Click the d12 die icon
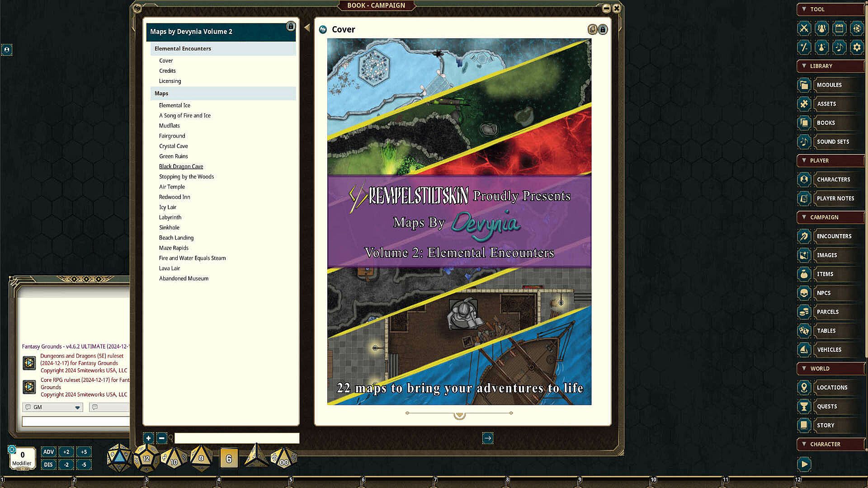 (x=146, y=458)
